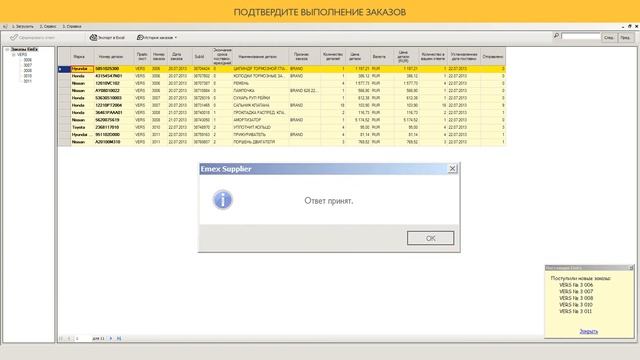This screenshot has width=640, height=360.
Task: Go to next page in pager
Action: pos(111,338)
